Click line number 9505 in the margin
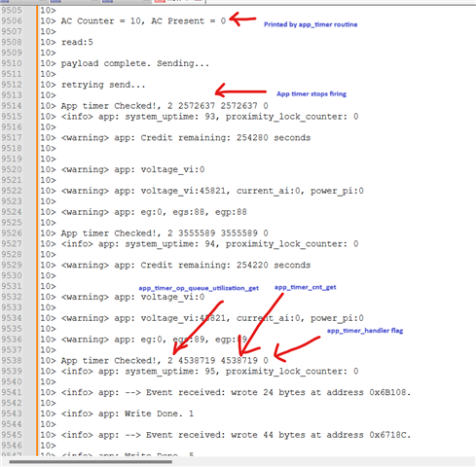This screenshot has width=476, height=467. point(12,11)
